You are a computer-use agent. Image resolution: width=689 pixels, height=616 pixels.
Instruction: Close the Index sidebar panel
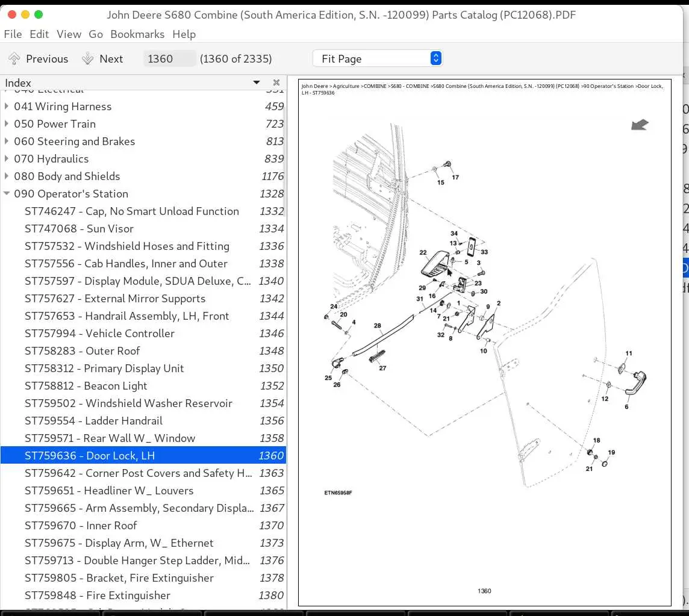(276, 82)
